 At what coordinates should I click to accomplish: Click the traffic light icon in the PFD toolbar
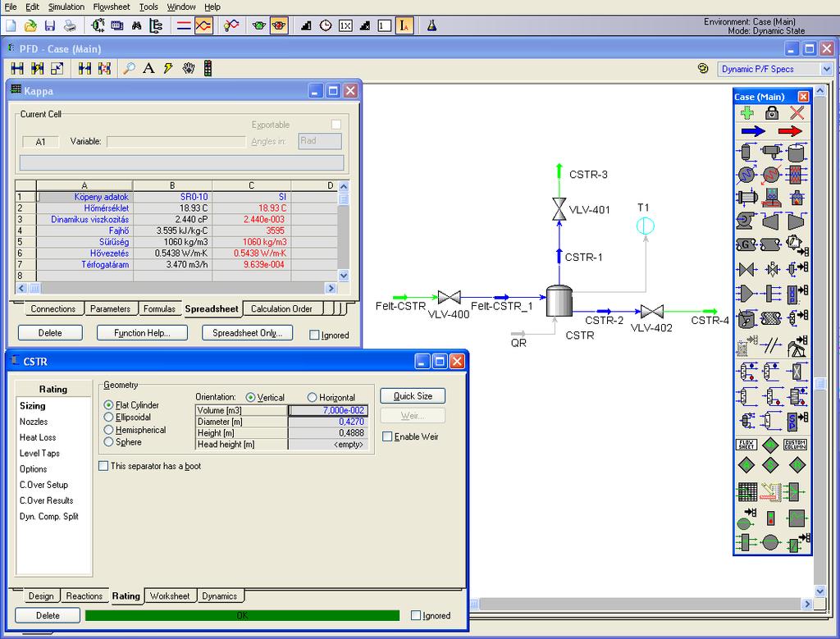[208, 68]
